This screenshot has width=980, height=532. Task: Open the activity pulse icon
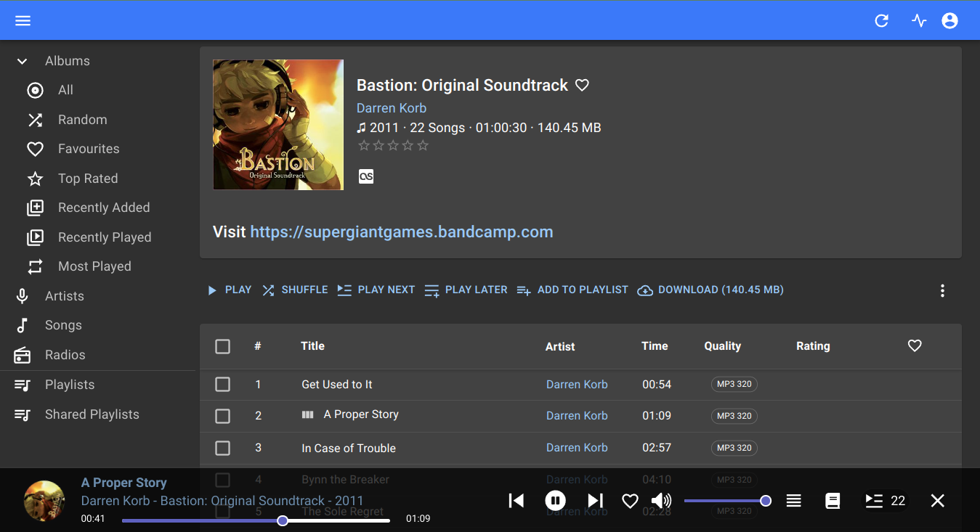pos(919,20)
